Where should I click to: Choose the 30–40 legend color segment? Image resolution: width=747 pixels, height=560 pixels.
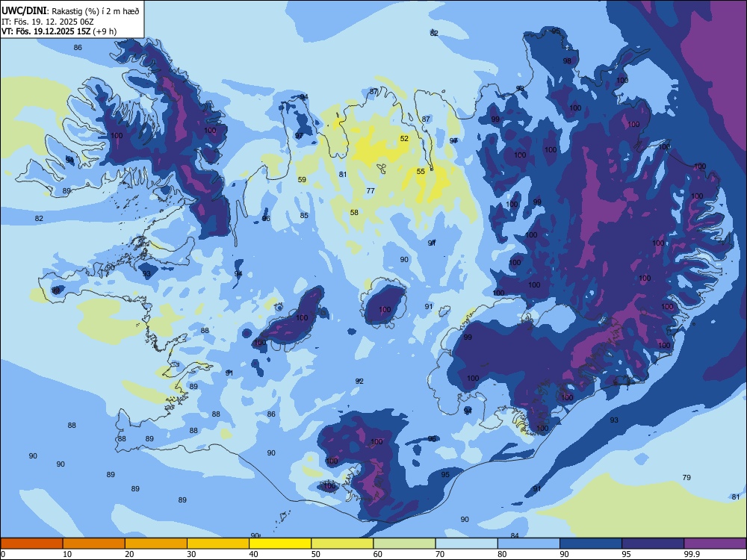point(218,544)
